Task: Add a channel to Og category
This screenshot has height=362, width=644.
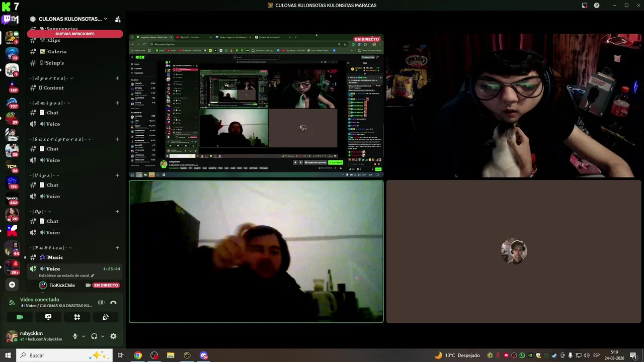Action: click(x=117, y=211)
